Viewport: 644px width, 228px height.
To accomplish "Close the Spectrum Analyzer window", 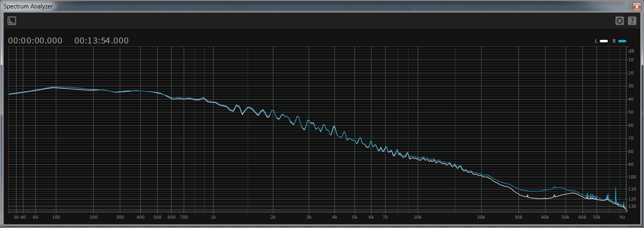I will 637,6.
